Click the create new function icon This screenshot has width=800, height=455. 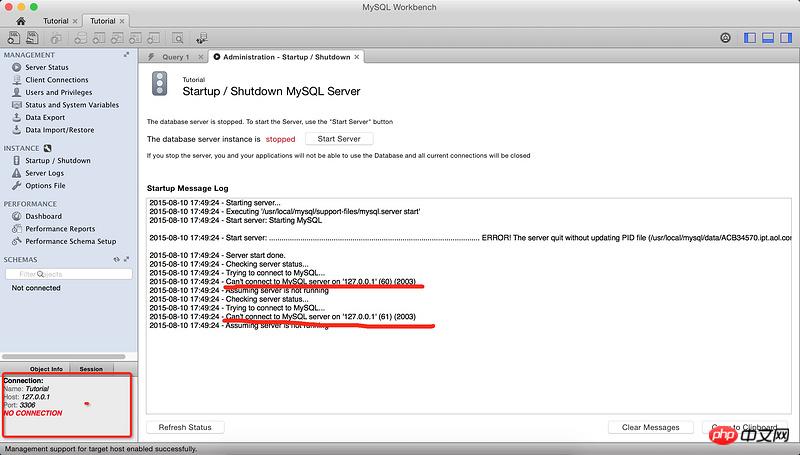(x=154, y=38)
